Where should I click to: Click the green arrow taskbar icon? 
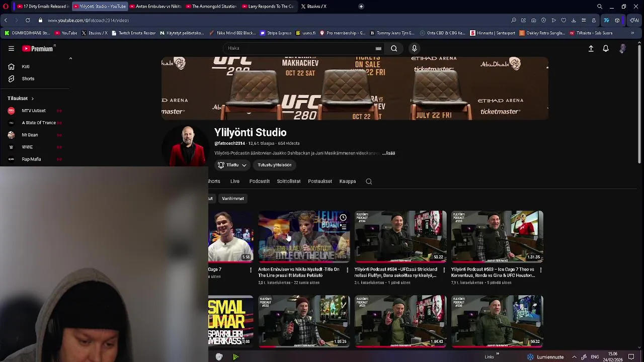tap(235, 357)
